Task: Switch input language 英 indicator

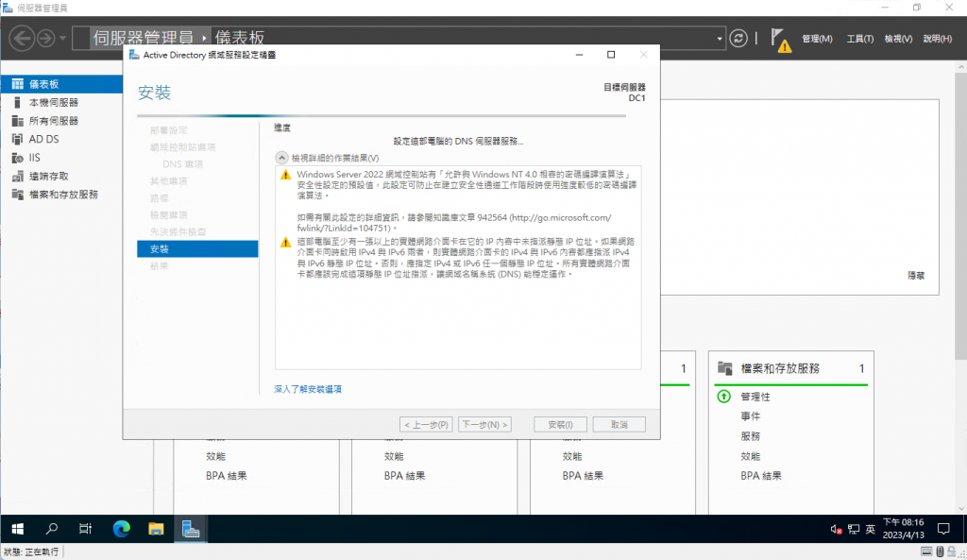Action: [x=870, y=529]
